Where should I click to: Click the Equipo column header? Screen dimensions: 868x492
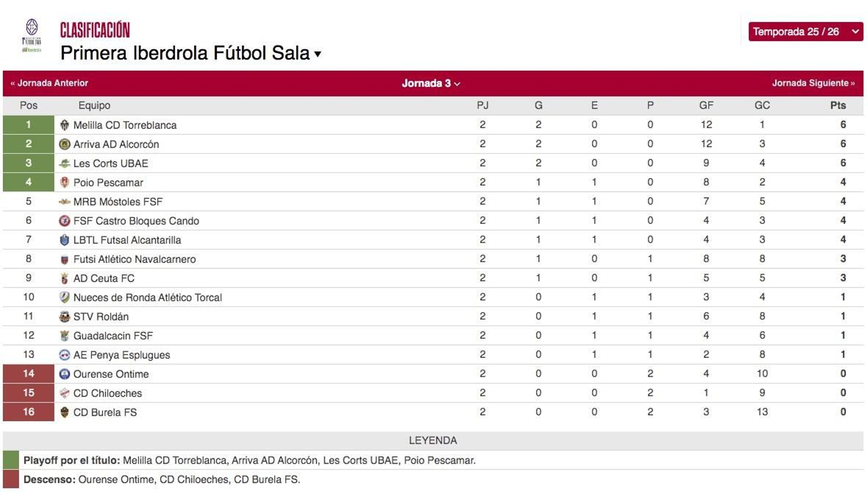93,105
